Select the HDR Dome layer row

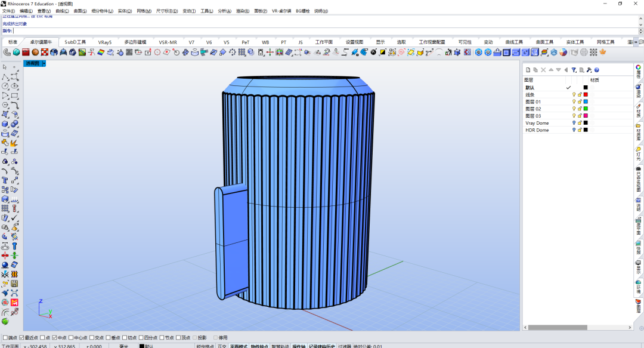577,130
